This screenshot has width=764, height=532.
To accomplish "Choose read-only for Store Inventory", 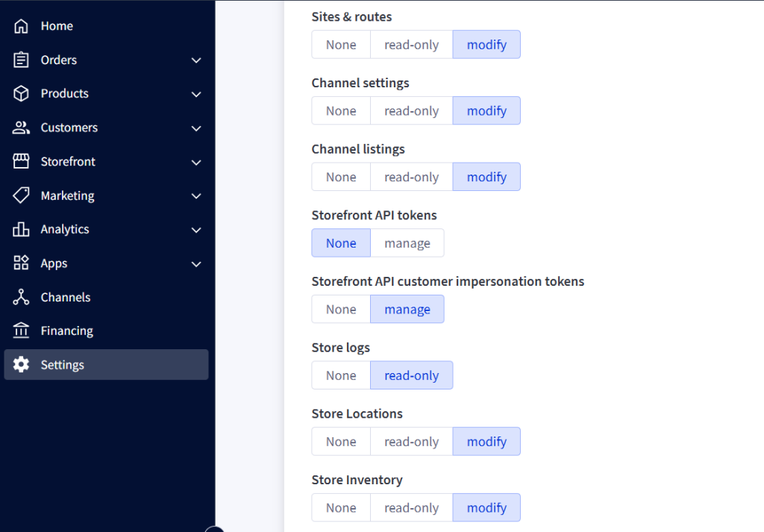I will pyautogui.click(x=411, y=508).
